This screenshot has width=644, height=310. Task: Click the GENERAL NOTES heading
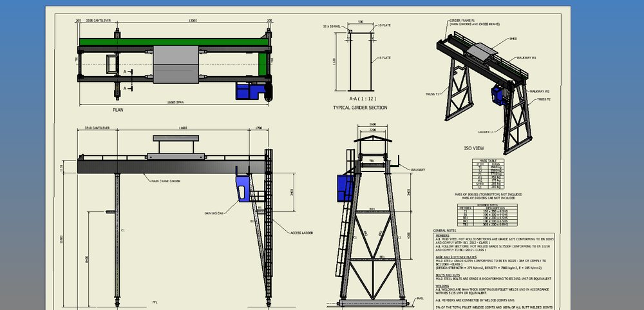(x=444, y=230)
